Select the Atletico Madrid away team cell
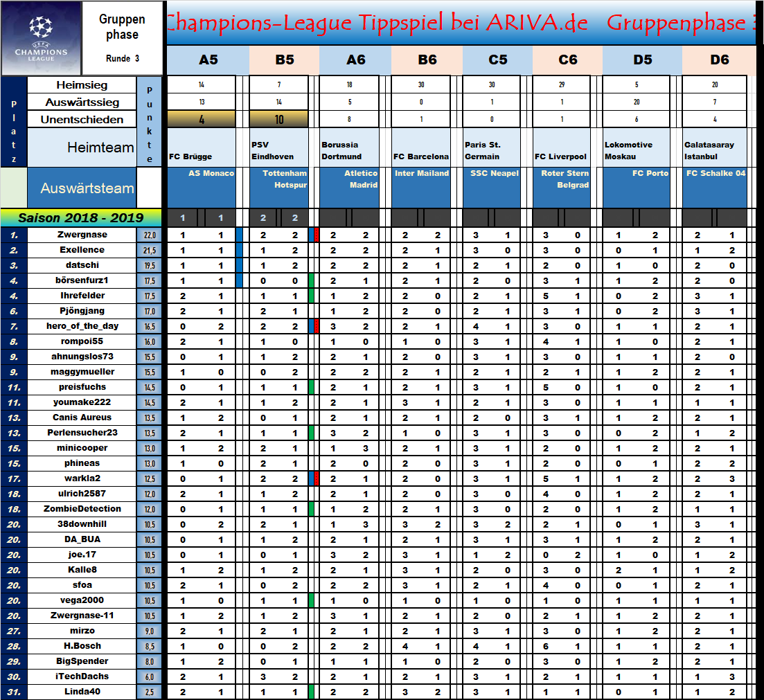The height and width of the screenshot is (700, 764). (349, 188)
